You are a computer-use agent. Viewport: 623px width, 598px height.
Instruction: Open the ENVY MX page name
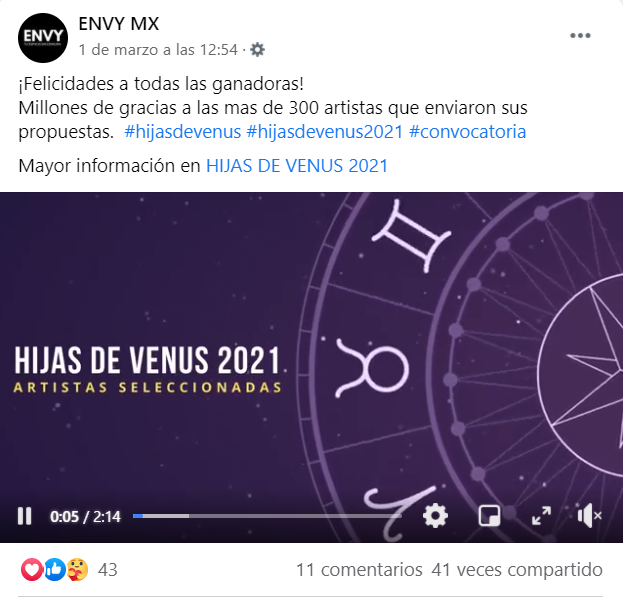pos(118,24)
